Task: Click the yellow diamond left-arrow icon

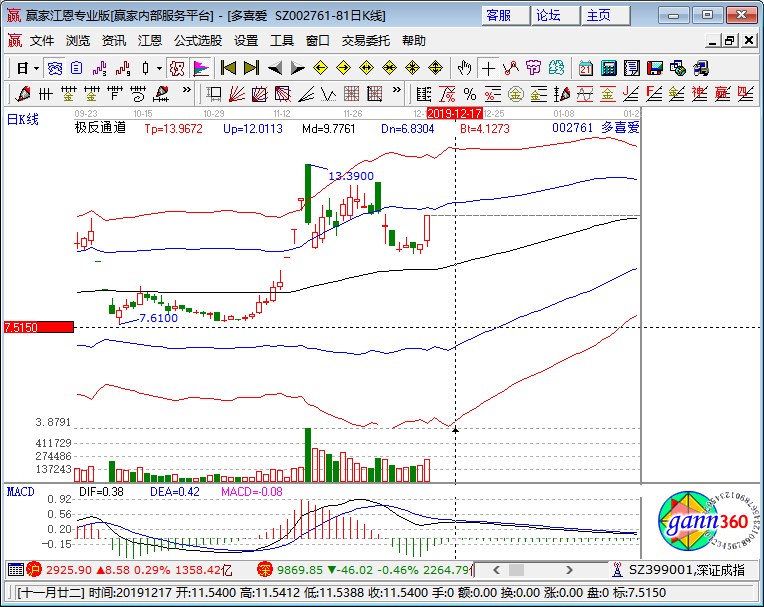Action: [320, 68]
